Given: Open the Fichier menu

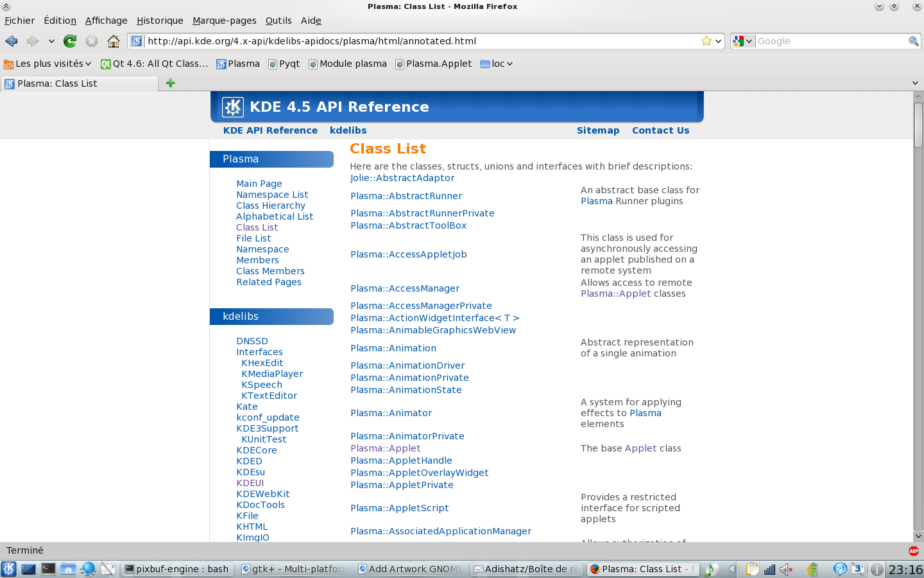Looking at the screenshot, I should pyautogui.click(x=20, y=21).
